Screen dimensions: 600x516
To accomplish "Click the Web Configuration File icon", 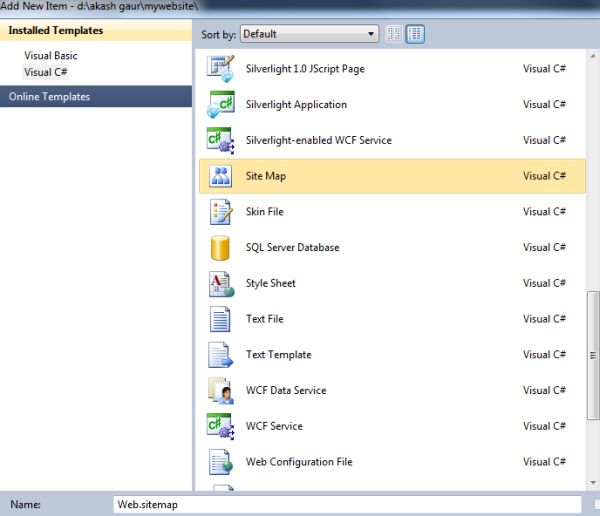I will [x=221, y=462].
